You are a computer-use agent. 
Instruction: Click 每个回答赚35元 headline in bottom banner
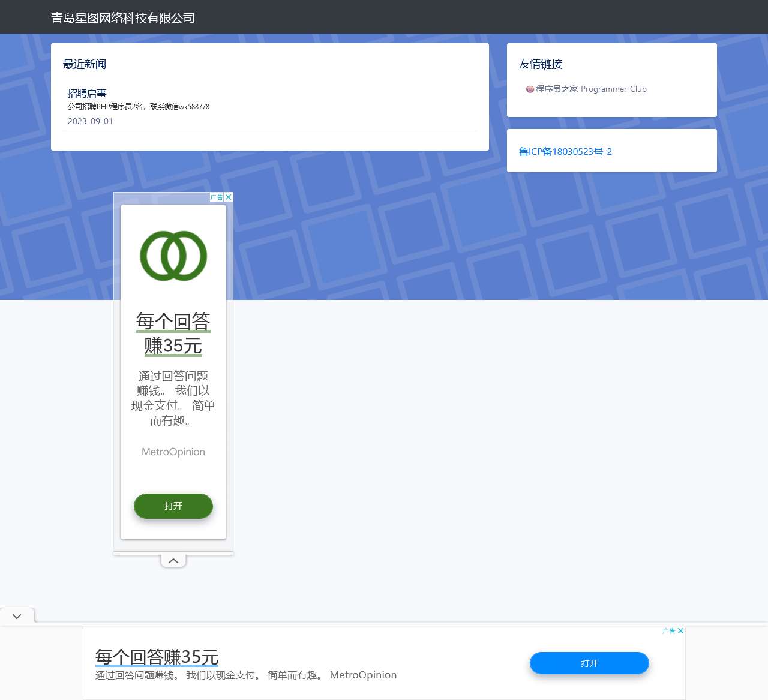[x=157, y=657]
